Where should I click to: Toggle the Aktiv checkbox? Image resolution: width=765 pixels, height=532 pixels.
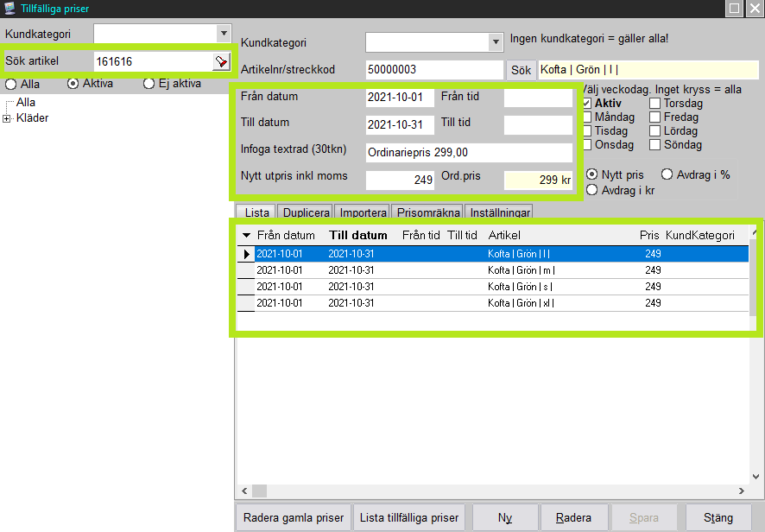(588, 104)
